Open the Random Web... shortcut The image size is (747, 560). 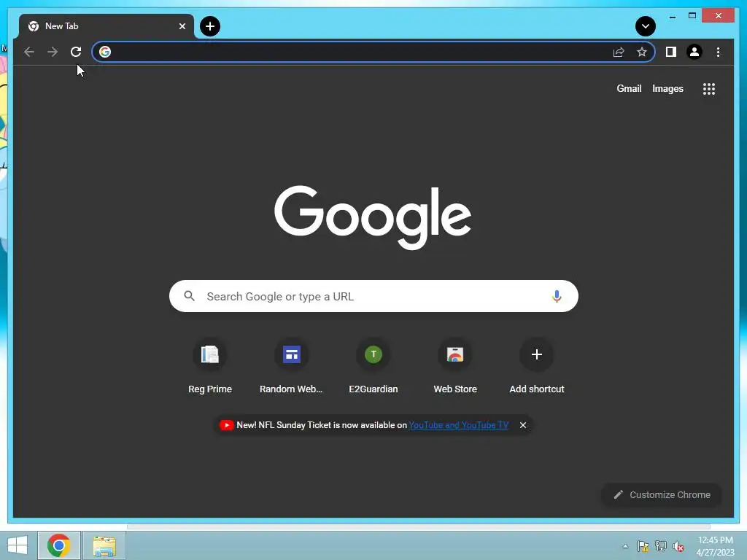[x=291, y=366]
